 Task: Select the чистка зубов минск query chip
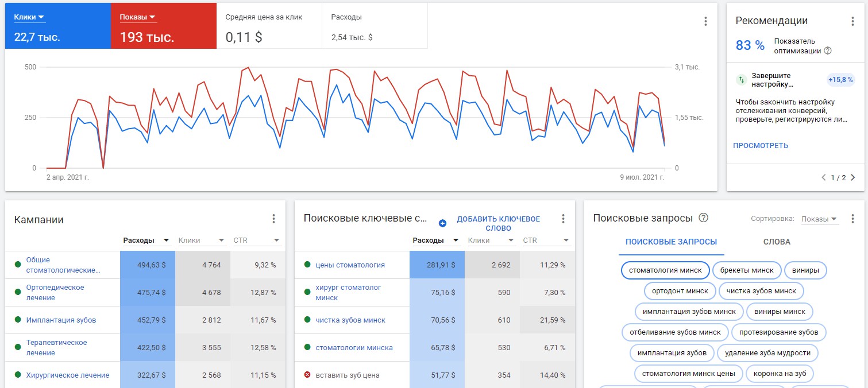pos(761,291)
